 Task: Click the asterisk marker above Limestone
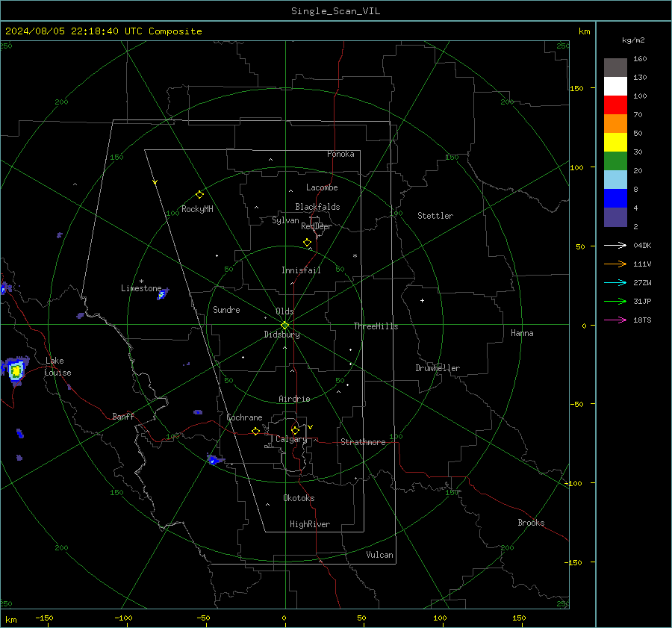pos(141,282)
